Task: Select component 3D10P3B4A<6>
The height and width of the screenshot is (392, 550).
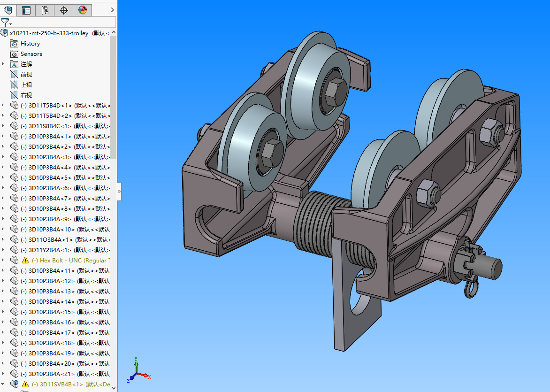Action: click(65, 188)
